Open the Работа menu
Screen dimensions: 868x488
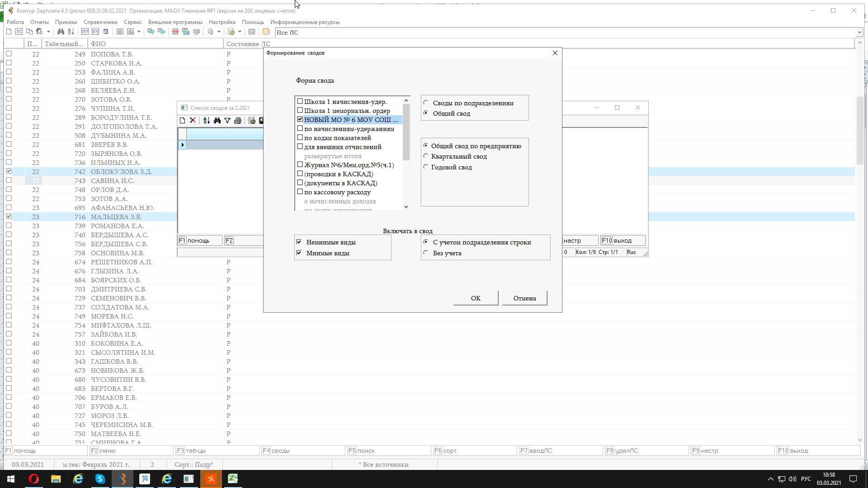pos(15,22)
